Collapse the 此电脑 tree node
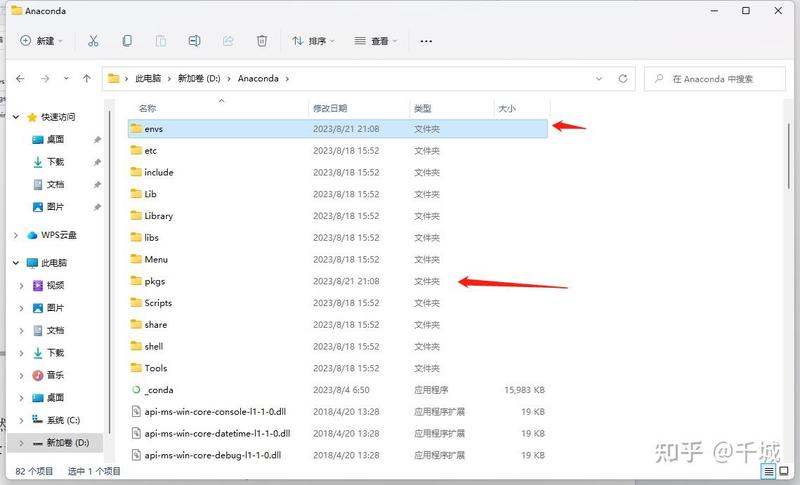The width and height of the screenshot is (800, 485). (x=16, y=263)
